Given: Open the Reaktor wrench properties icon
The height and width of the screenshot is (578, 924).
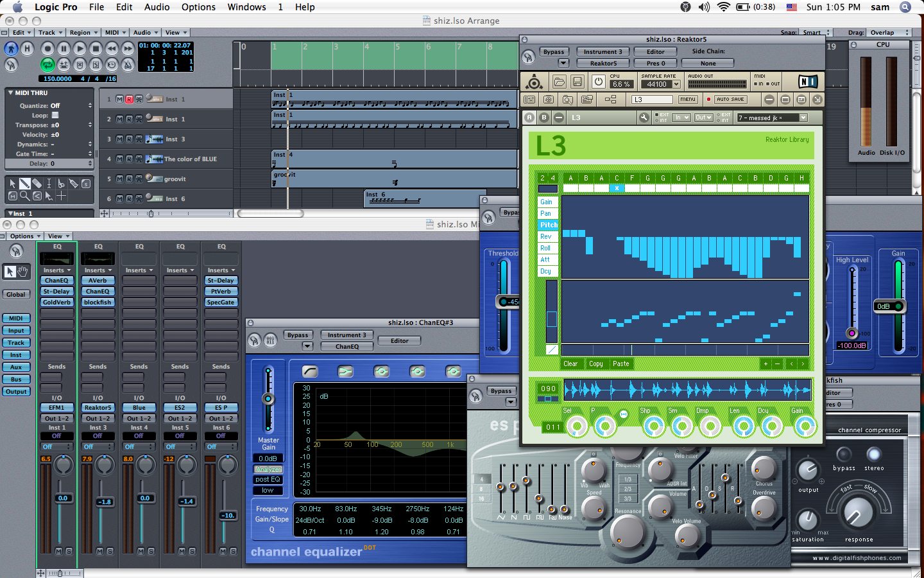Looking at the screenshot, I should pyautogui.click(x=644, y=118).
